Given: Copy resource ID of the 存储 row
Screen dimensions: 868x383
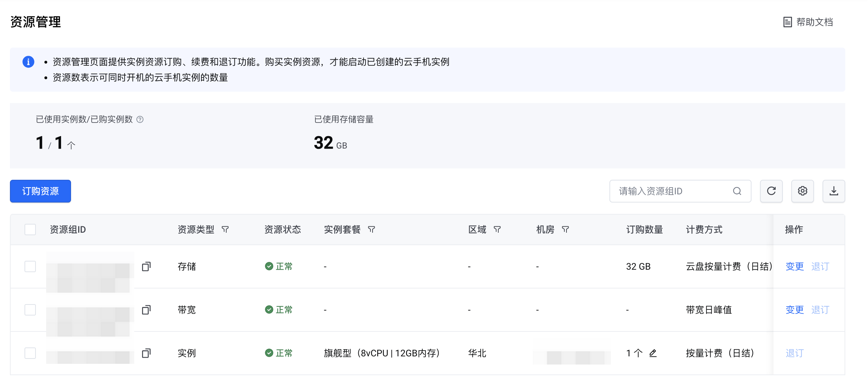Looking at the screenshot, I should pos(146,266).
